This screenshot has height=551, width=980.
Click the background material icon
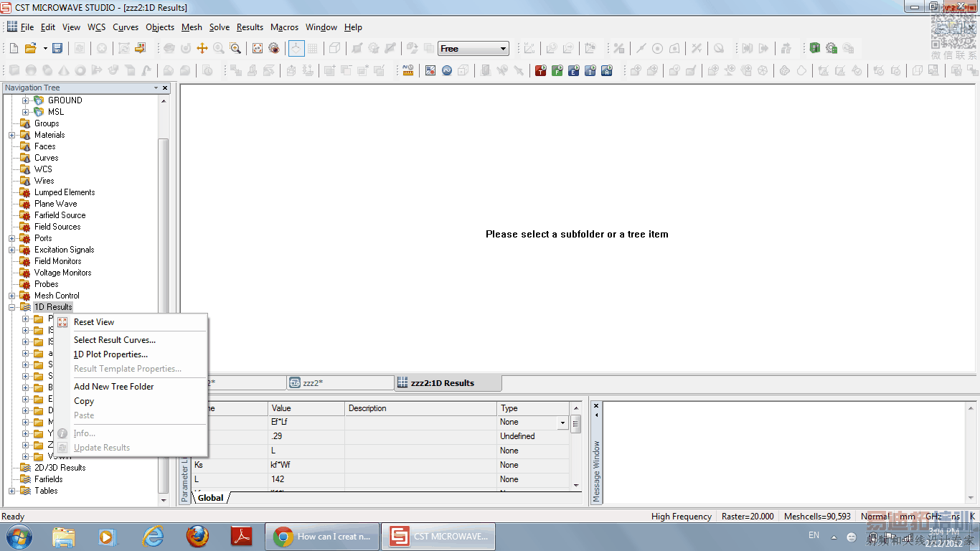tap(430, 70)
